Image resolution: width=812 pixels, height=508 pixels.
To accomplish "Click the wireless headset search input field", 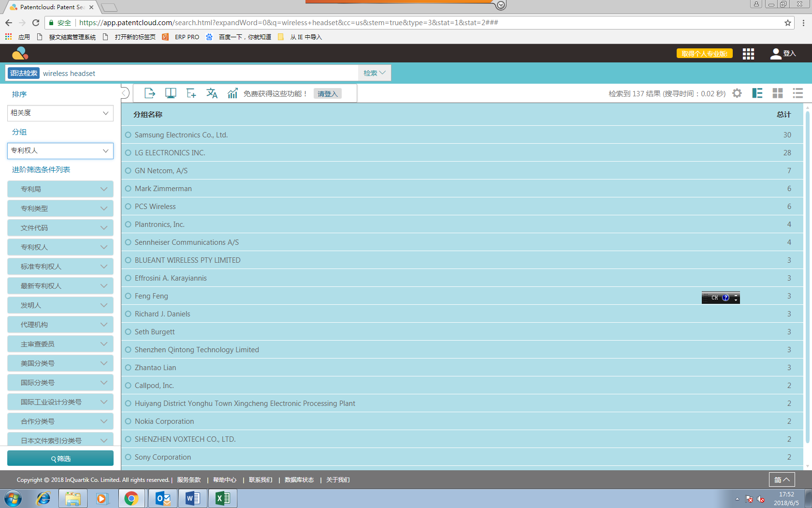I will click(198, 74).
